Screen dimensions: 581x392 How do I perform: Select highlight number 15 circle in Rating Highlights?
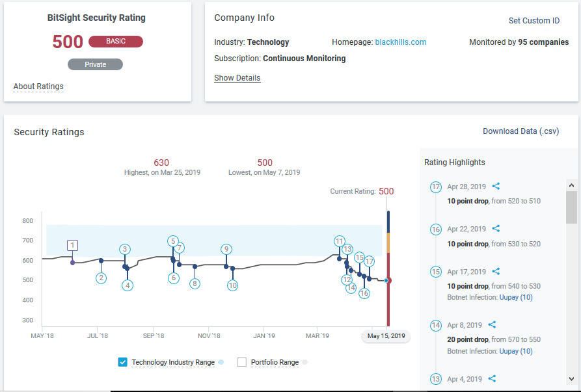click(436, 272)
